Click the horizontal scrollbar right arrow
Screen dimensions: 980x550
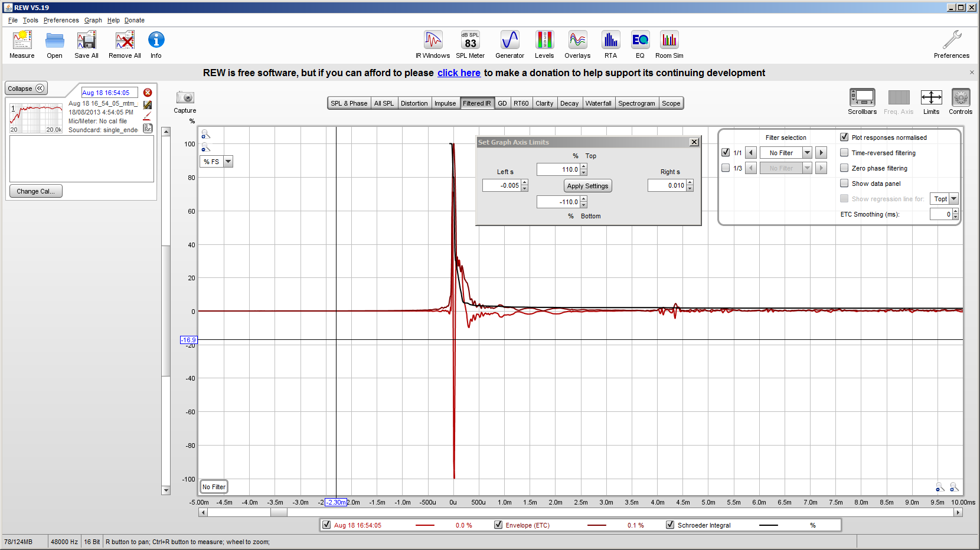point(959,512)
